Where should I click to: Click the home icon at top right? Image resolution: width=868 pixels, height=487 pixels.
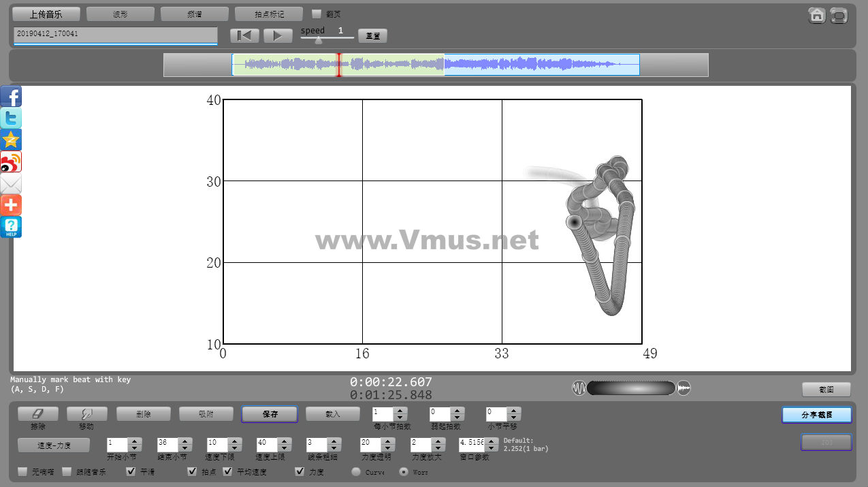click(x=817, y=16)
